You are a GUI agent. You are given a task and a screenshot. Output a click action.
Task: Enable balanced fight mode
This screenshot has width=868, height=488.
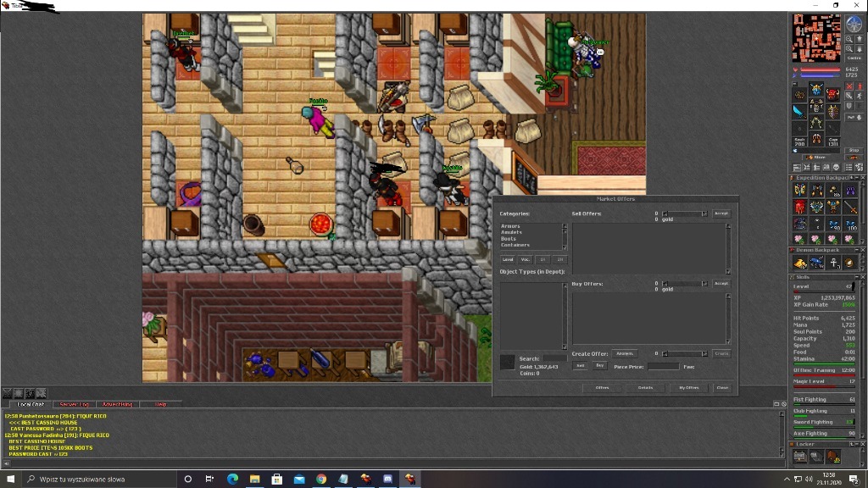coord(849,97)
